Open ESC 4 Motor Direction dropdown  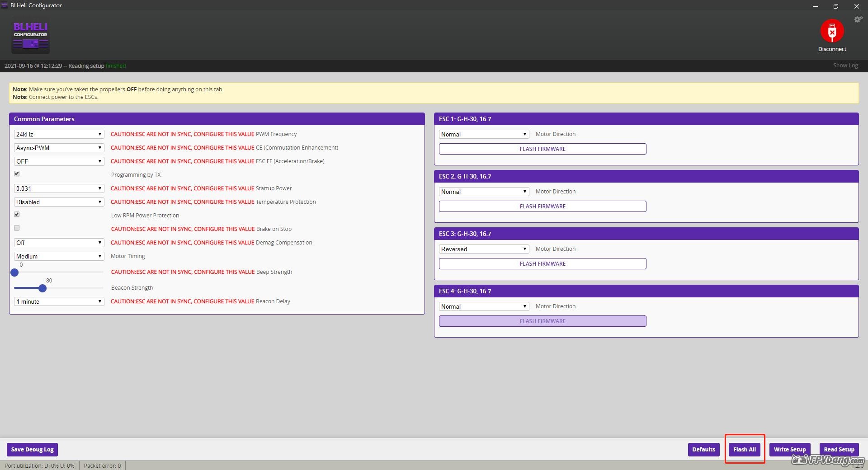click(484, 306)
